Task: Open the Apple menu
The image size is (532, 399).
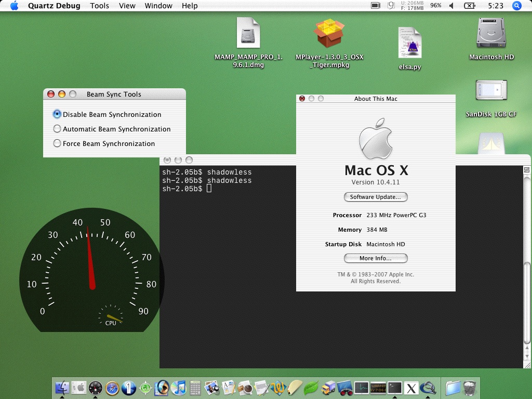Action: 14,6
